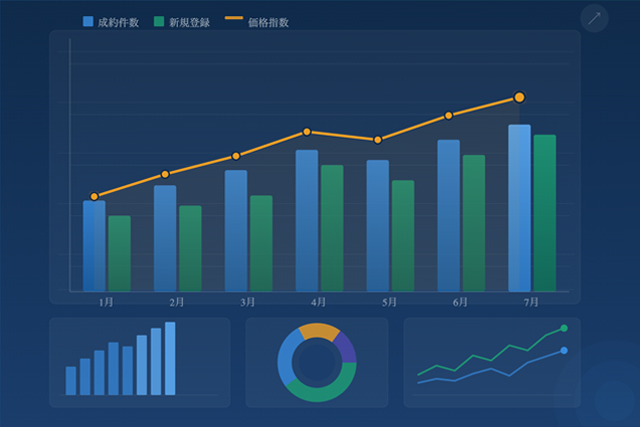Open the small blue bar chart card
The height and width of the screenshot is (427, 640).
coord(140,363)
